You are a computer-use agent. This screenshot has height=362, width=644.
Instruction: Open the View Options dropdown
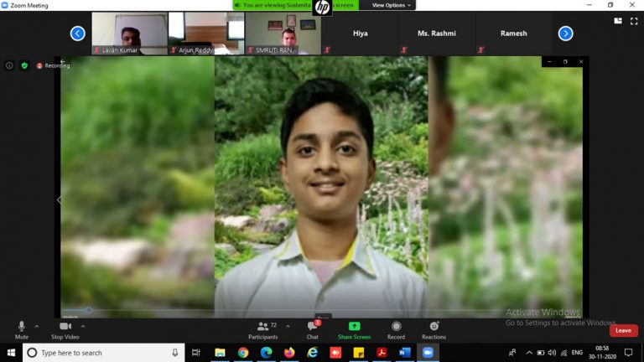pyautogui.click(x=391, y=5)
